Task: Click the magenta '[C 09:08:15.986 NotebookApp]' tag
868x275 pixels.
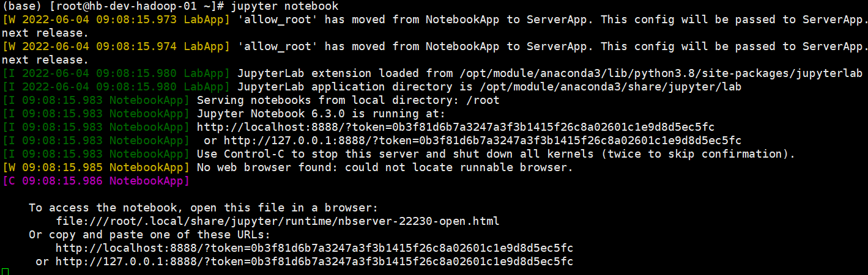Action: (x=96, y=181)
